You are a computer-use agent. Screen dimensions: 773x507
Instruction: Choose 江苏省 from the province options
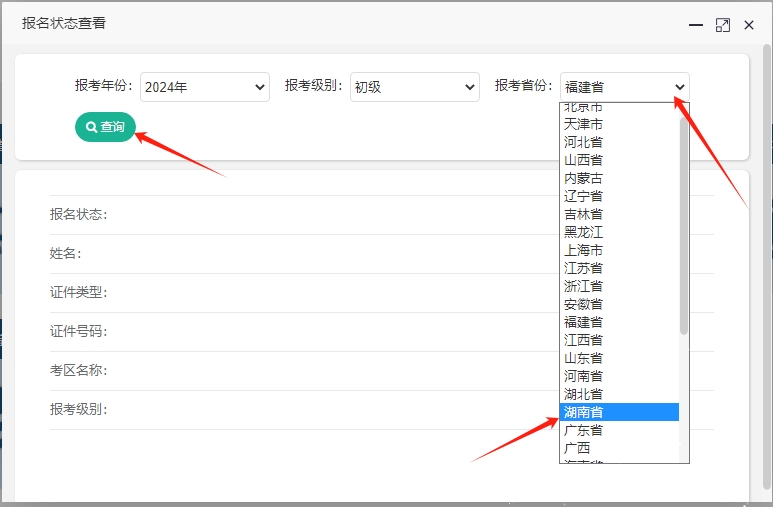[x=619, y=268]
